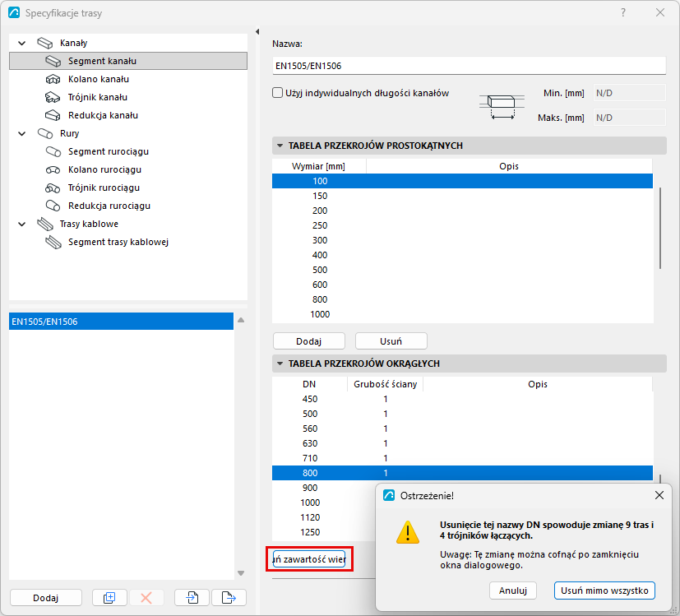Click the Kanały group duct icon

point(44,43)
